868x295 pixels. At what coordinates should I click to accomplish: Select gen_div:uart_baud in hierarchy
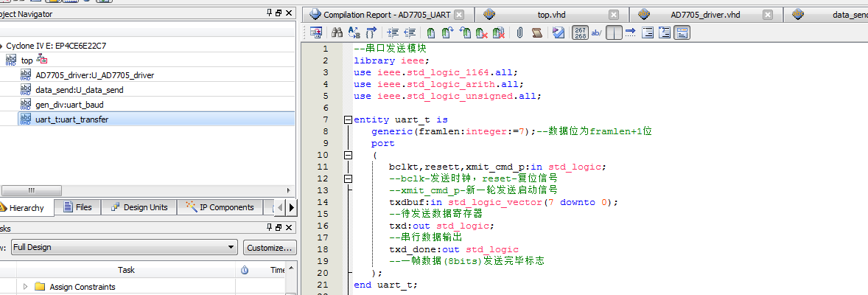click(69, 104)
